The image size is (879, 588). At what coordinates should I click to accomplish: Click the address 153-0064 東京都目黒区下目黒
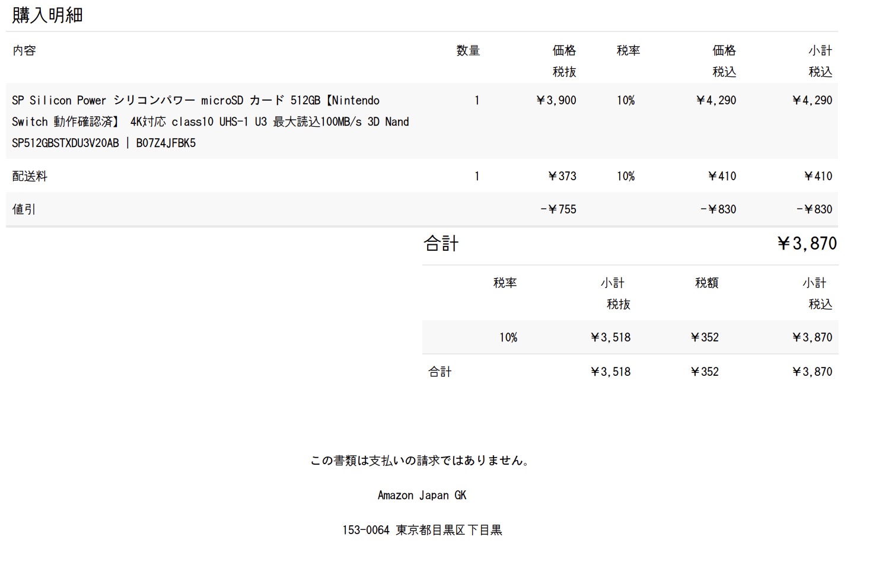point(422,530)
